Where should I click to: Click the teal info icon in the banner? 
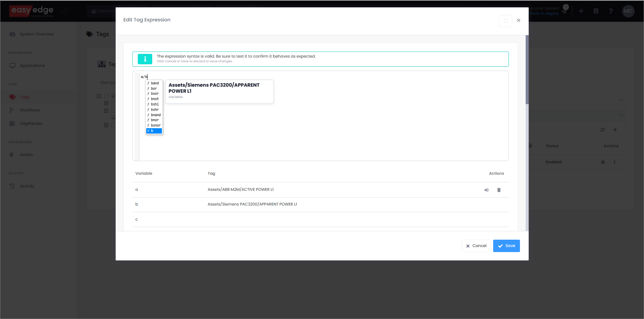point(145,59)
